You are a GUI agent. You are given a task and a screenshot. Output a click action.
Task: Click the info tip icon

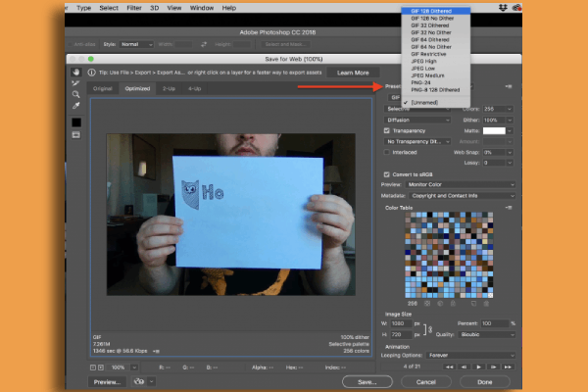tap(91, 73)
